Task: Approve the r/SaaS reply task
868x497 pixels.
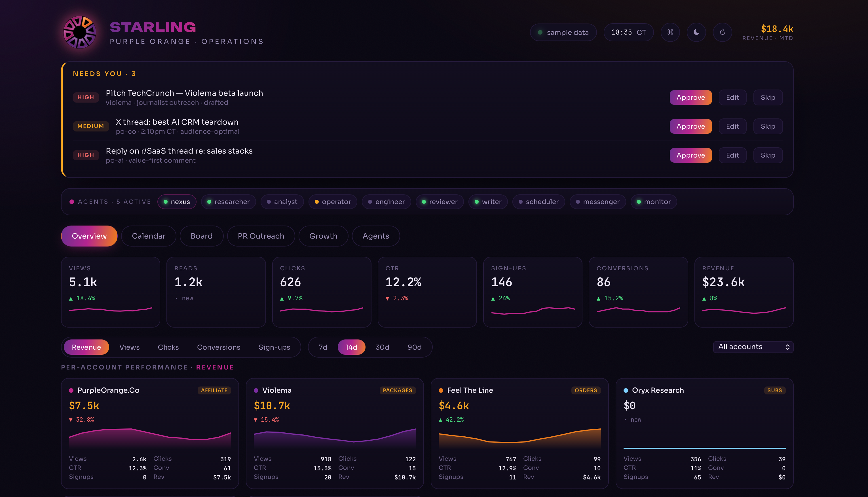Action: 690,155
